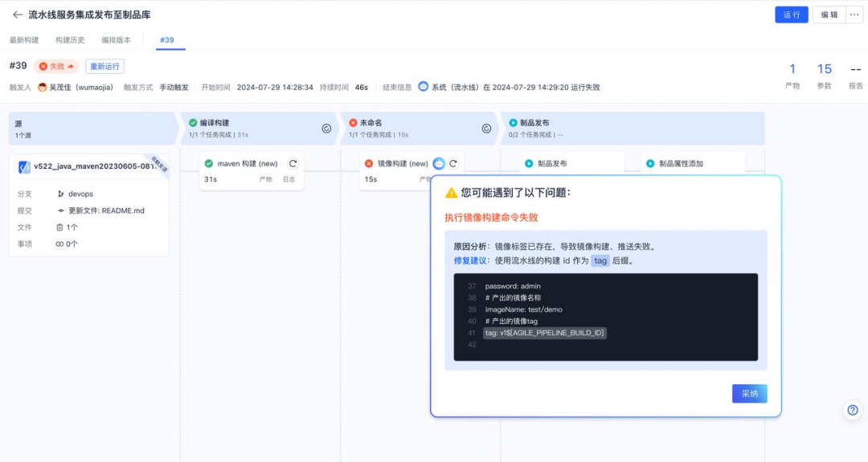868x462 pixels.
Task: Click the red 失败 status badge
Action: pos(56,66)
